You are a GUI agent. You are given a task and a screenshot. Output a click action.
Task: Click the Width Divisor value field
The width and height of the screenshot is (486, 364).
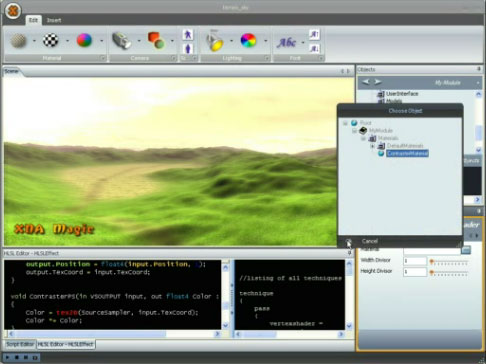[415, 261]
